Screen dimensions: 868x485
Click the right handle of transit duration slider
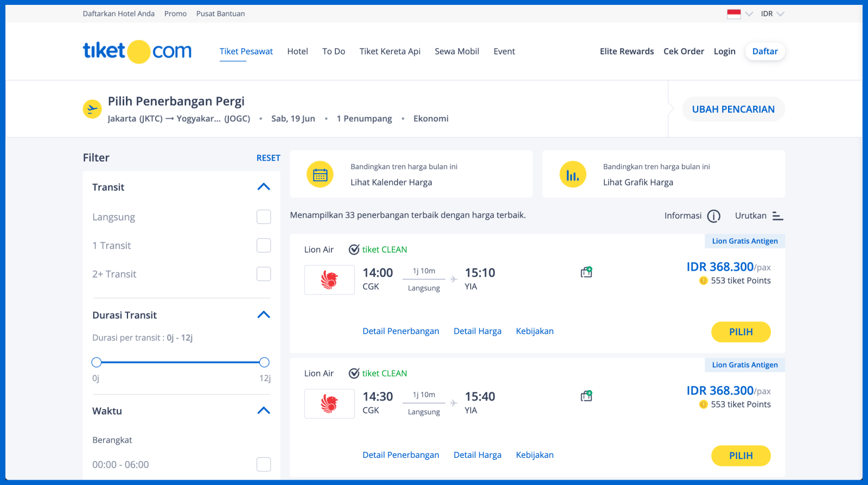[264, 362]
